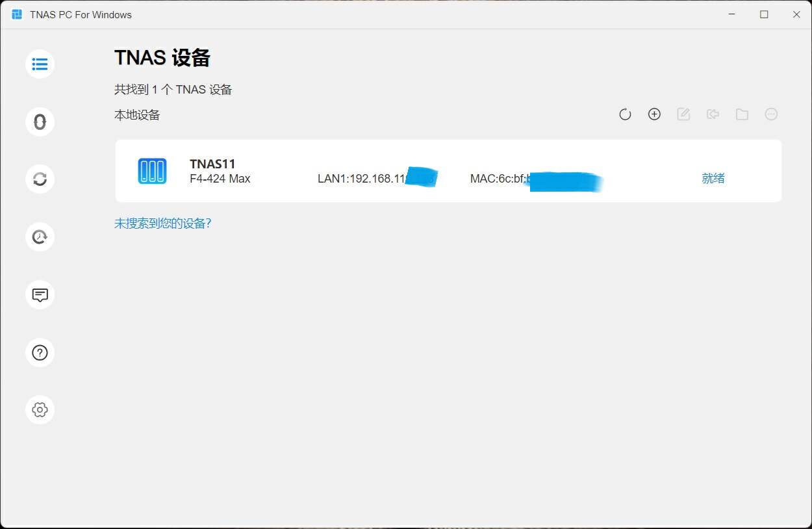This screenshot has height=529, width=812.
Task: Click the circled ellipsis more icon
Action: click(771, 114)
